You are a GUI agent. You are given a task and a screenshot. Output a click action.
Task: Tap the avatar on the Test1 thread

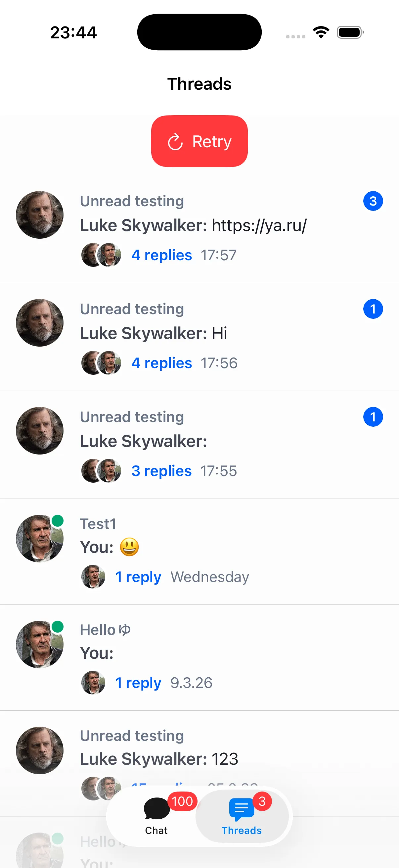click(x=40, y=539)
